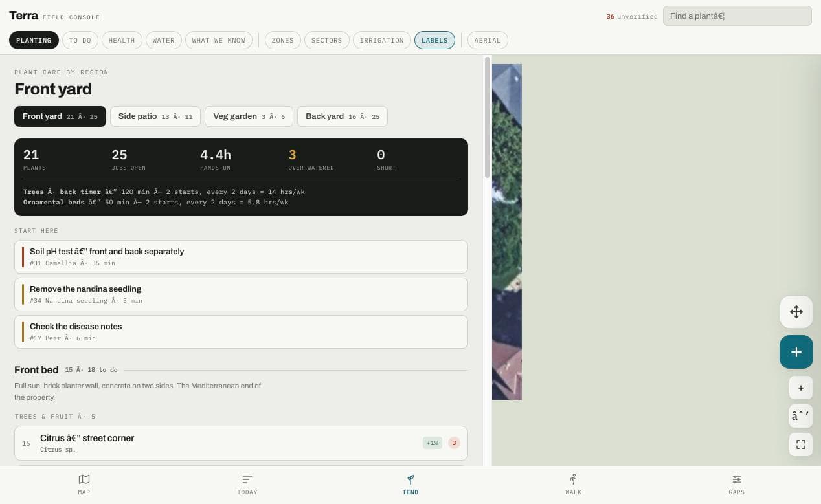Toggle the Sectors map layer
The width and height of the screenshot is (821, 504).
(326, 40)
